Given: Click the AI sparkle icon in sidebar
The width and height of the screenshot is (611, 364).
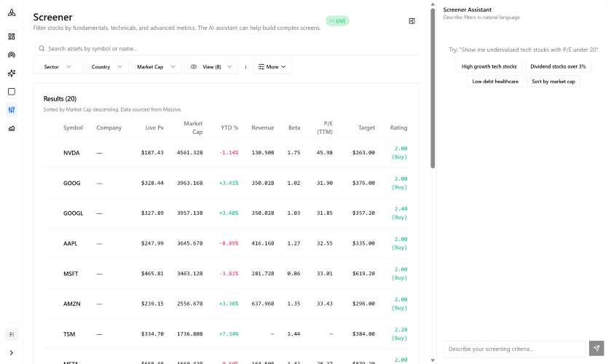Looking at the screenshot, I should pos(12,74).
